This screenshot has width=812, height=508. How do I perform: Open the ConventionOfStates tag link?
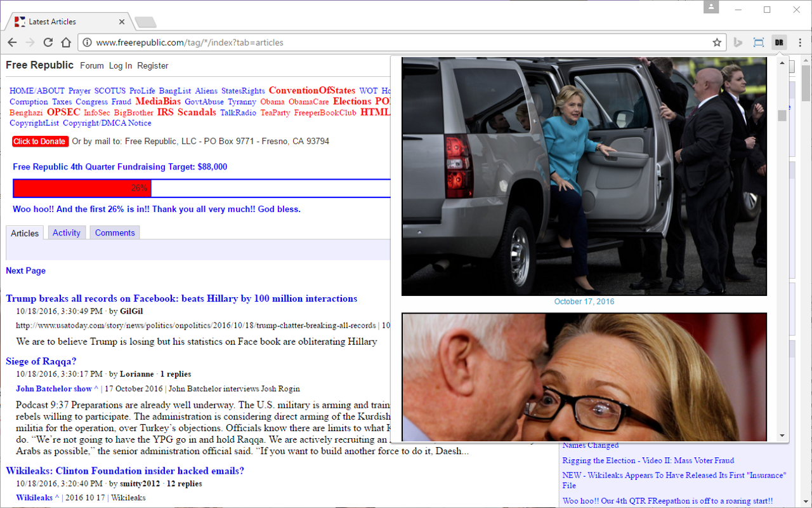312,90
